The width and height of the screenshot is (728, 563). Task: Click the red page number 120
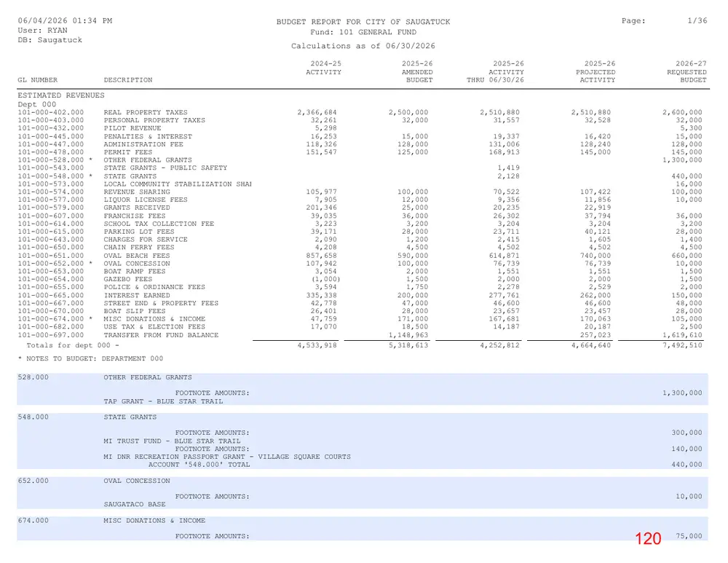pyautogui.click(x=648, y=539)
